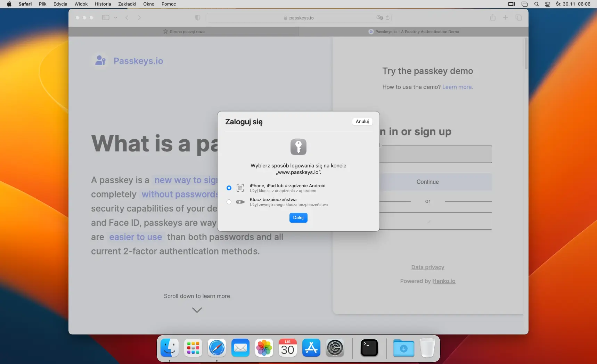The image size is (597, 364).
Task: Click the Continue button
Action: [x=428, y=182]
